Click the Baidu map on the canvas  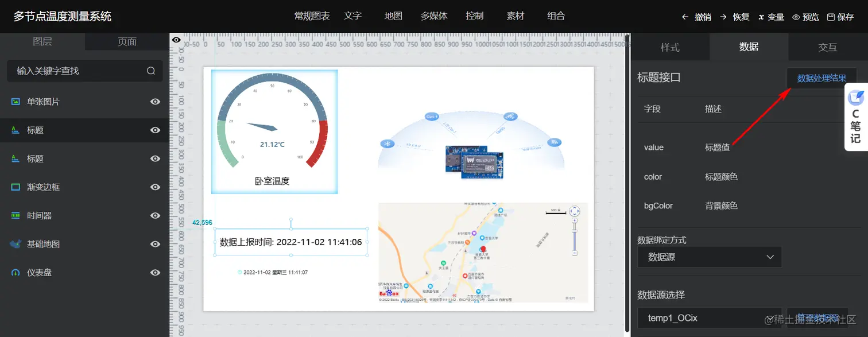click(x=483, y=253)
